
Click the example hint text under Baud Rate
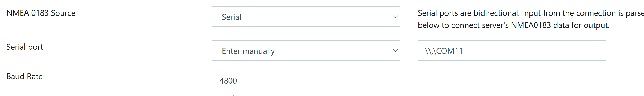point(234,95)
